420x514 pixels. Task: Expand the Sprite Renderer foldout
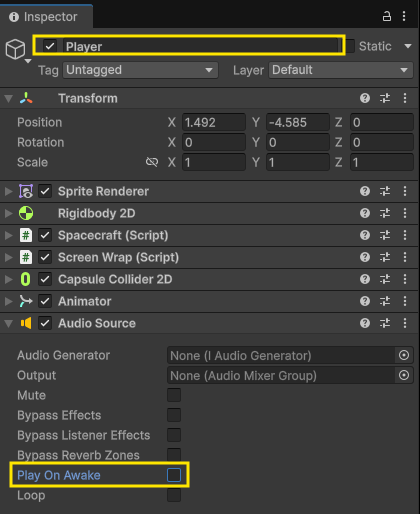[8, 191]
